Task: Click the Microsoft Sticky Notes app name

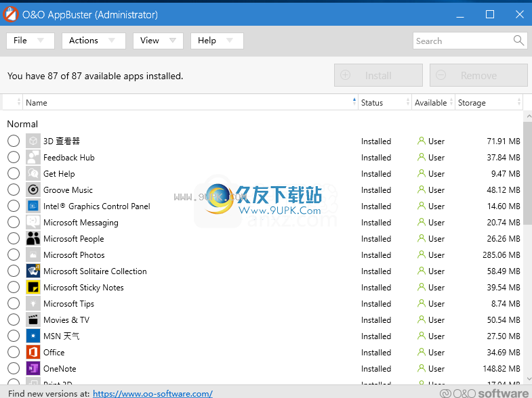Action: click(83, 288)
